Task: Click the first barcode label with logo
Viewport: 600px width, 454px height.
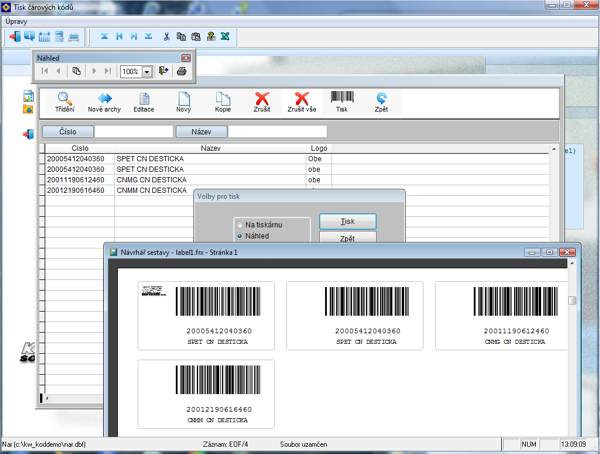Action: pos(206,315)
